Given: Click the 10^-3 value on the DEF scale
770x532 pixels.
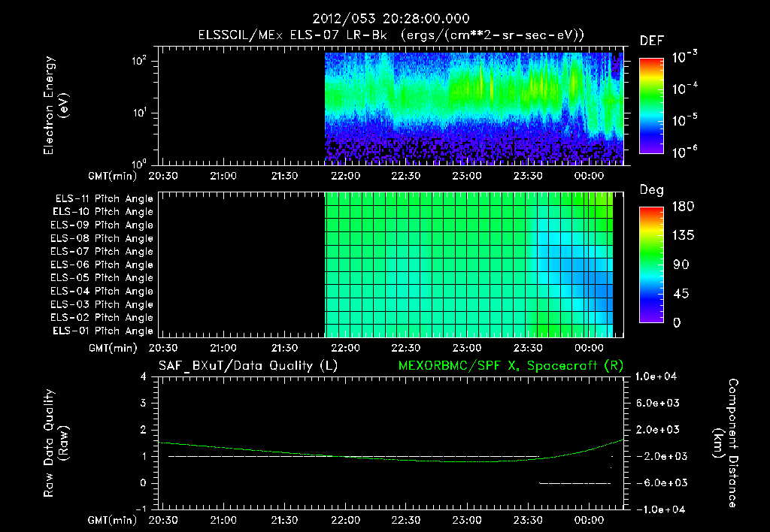Looking at the screenshot, I should pyautogui.click(x=684, y=56).
